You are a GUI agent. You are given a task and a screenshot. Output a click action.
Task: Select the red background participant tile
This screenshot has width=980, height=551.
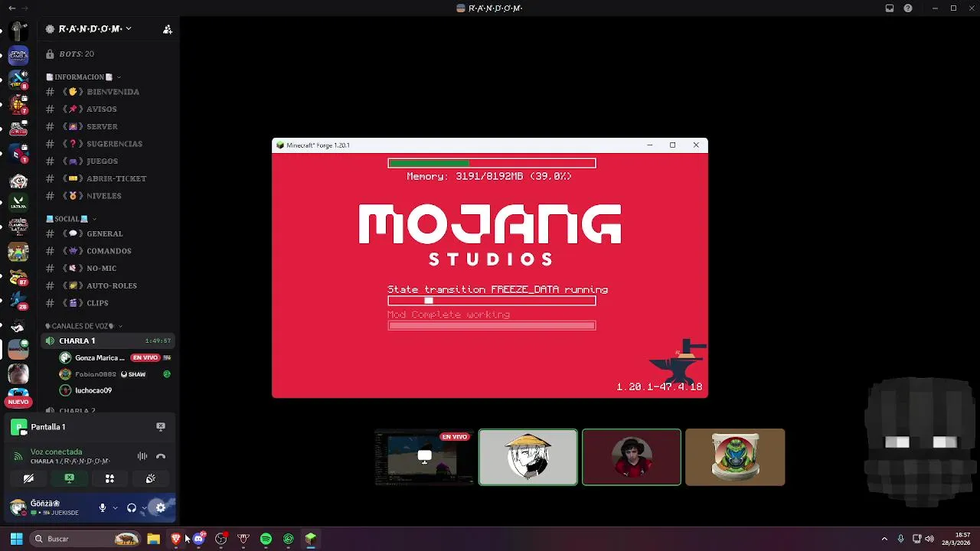pyautogui.click(x=632, y=458)
